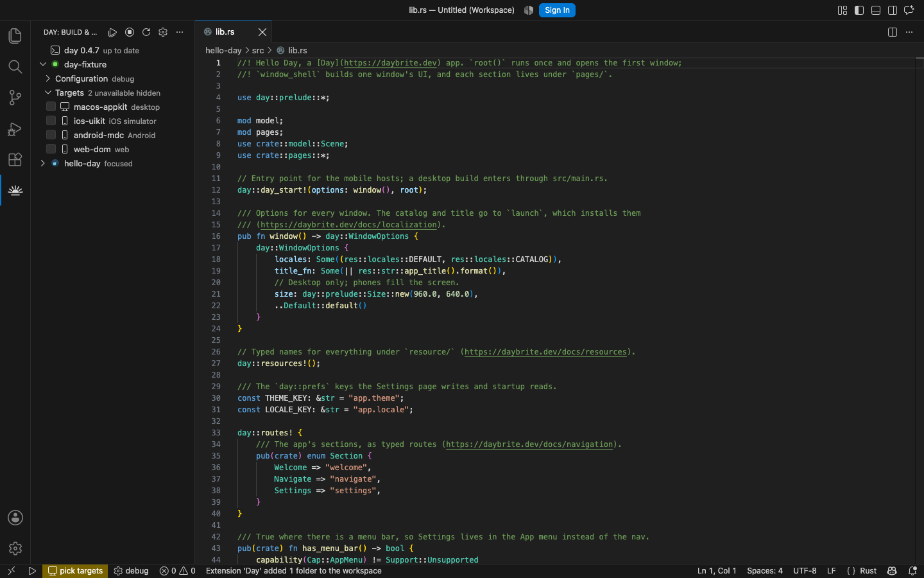
Task: Open the Run and Debug view
Action: pos(15,128)
